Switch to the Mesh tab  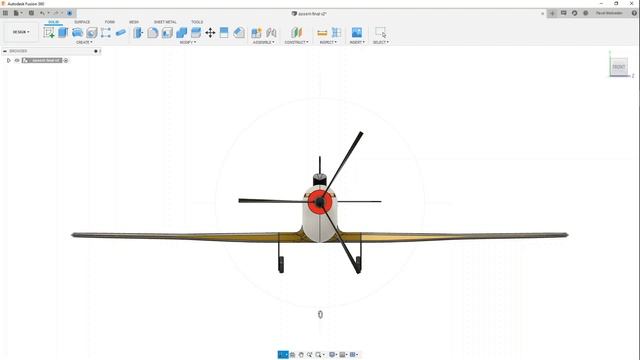pyautogui.click(x=134, y=22)
